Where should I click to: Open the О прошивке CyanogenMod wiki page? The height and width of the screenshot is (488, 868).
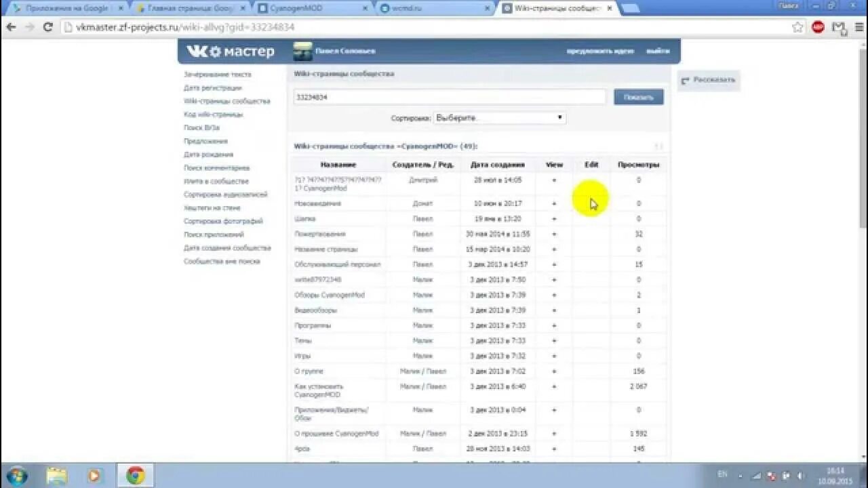(336, 433)
